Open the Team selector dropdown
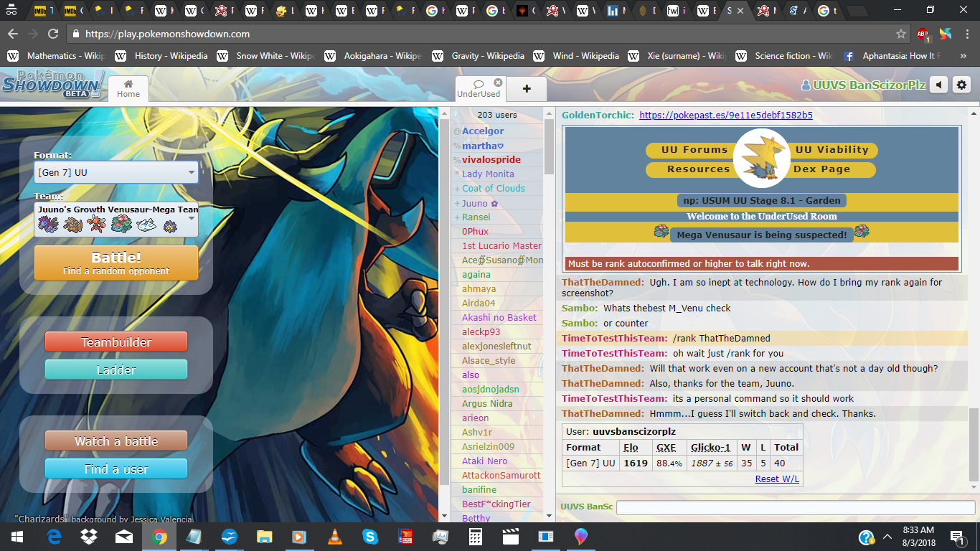Image resolution: width=980 pixels, height=551 pixels. pos(116,220)
